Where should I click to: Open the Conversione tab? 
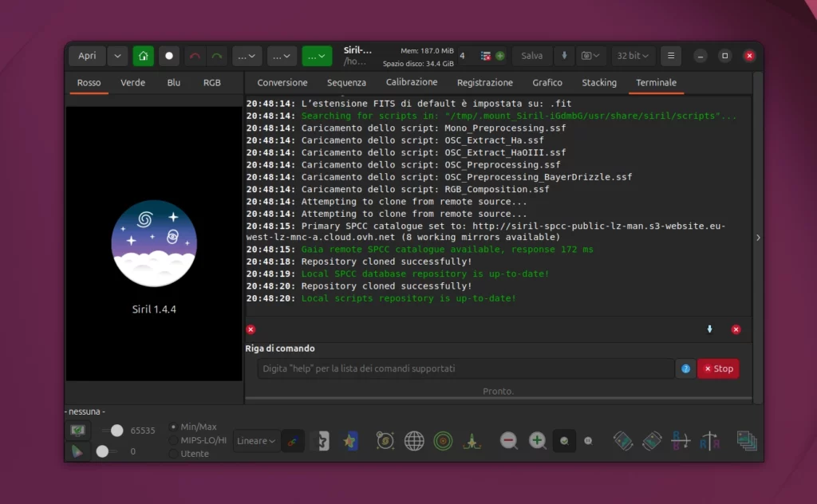coord(282,83)
